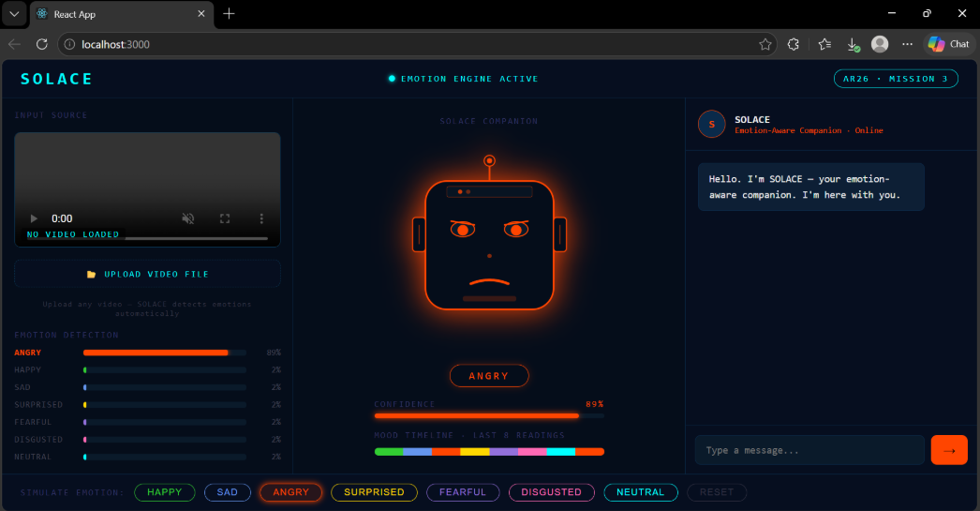Simulate the FEARFUL emotion

coord(463,492)
